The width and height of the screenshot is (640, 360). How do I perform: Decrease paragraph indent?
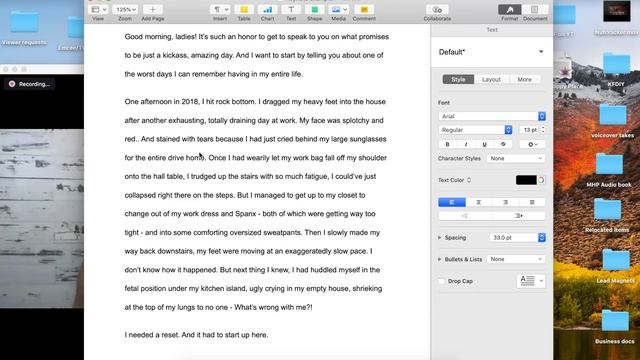click(x=465, y=216)
